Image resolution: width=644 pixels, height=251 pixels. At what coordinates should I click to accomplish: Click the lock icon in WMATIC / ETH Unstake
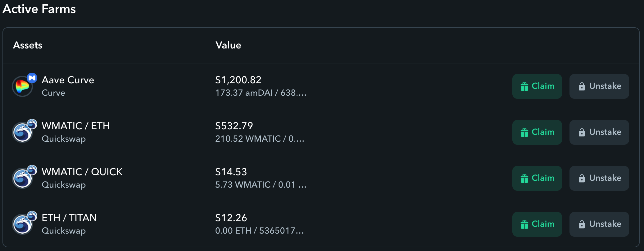click(x=582, y=132)
